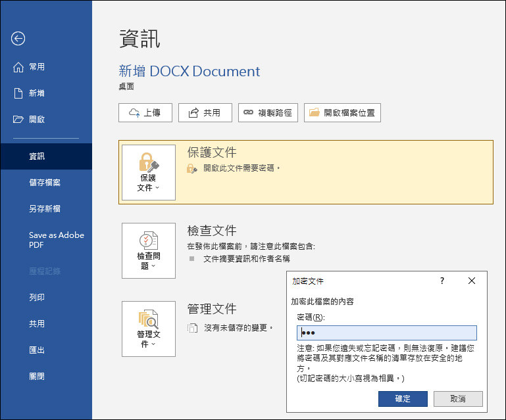
Task: Confirm password with 確定 button
Action: point(403,399)
